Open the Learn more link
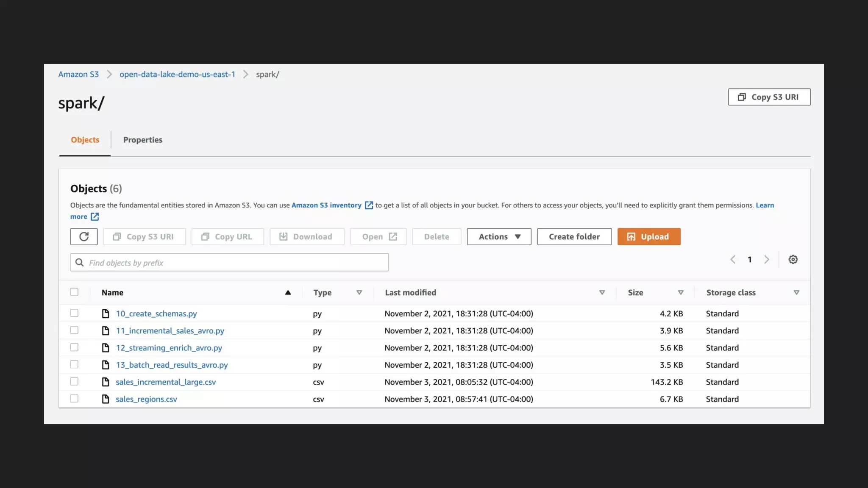Viewport: 868px width, 488px height. point(765,205)
